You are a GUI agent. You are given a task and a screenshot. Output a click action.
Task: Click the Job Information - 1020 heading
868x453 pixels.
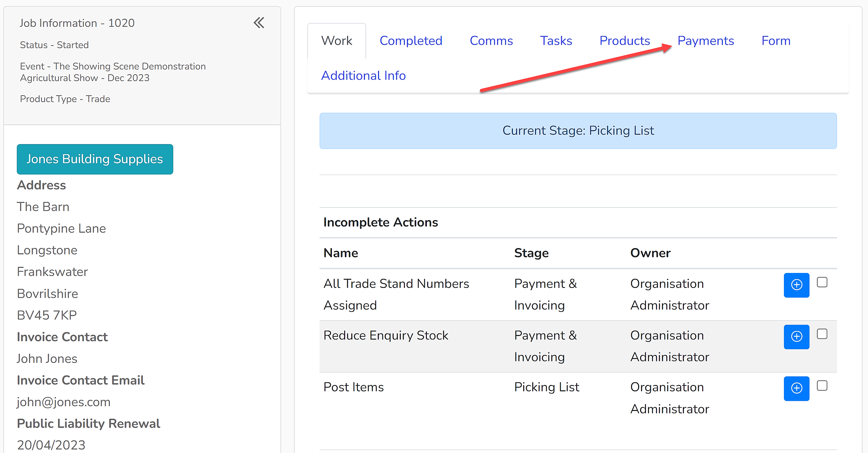[x=77, y=23]
